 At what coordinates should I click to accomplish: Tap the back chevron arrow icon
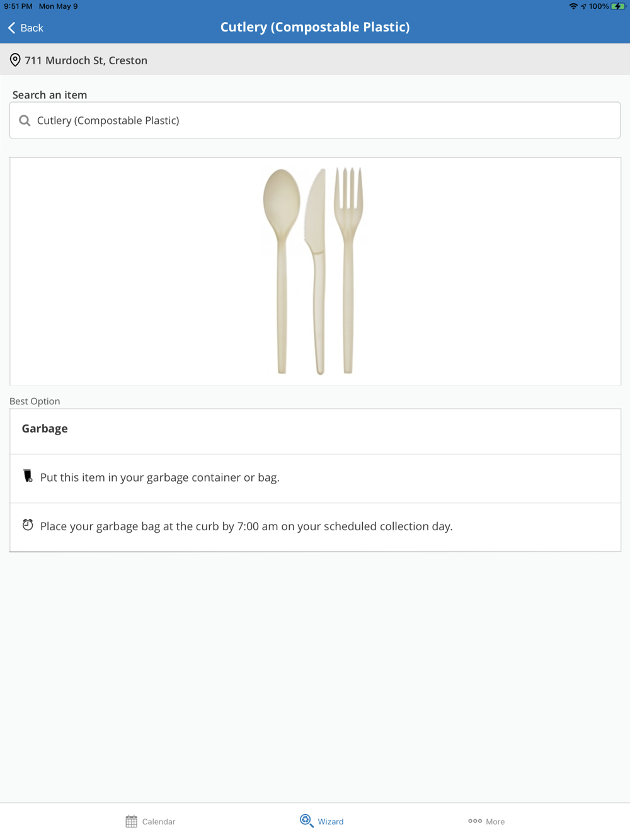pos(11,28)
